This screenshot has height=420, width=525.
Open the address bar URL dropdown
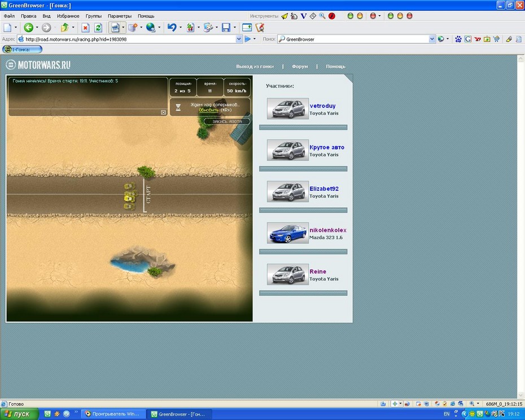239,39
